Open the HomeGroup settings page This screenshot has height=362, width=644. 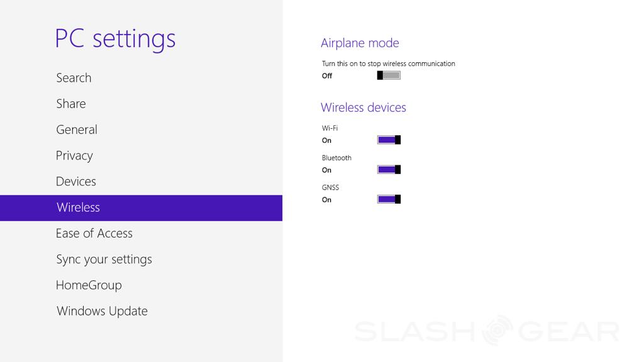pyautogui.click(x=89, y=285)
